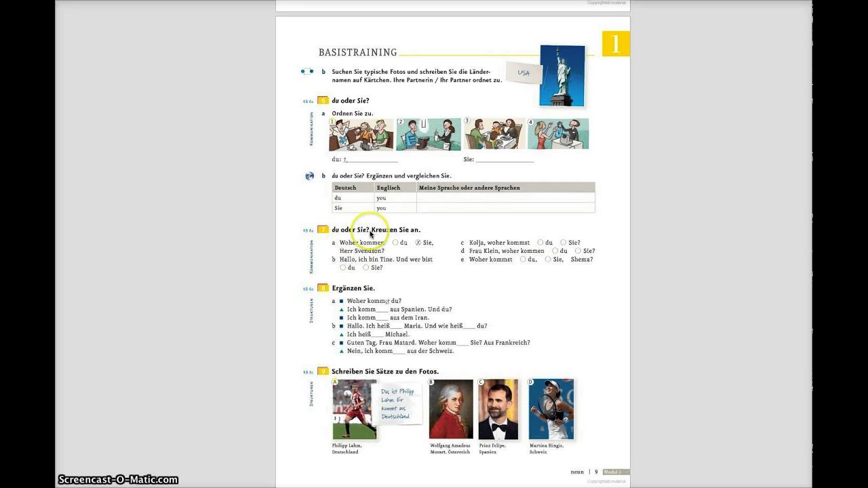The width and height of the screenshot is (868, 488).
Task: Click the Philipp Lahm football photo
Action: (x=354, y=409)
